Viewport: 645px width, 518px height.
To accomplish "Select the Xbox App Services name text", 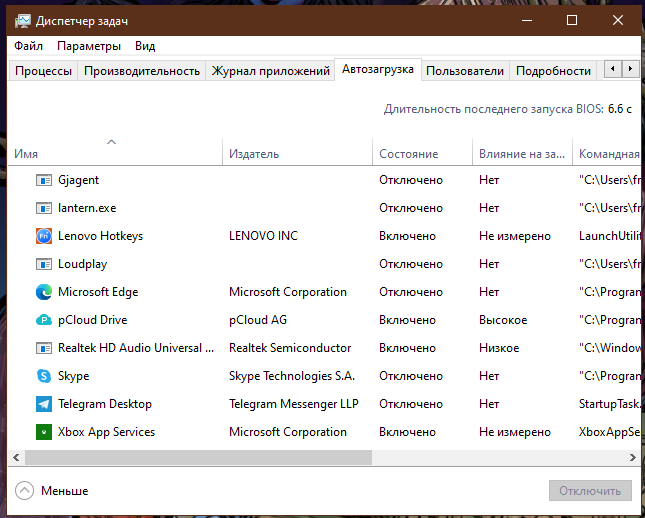I will [x=107, y=432].
